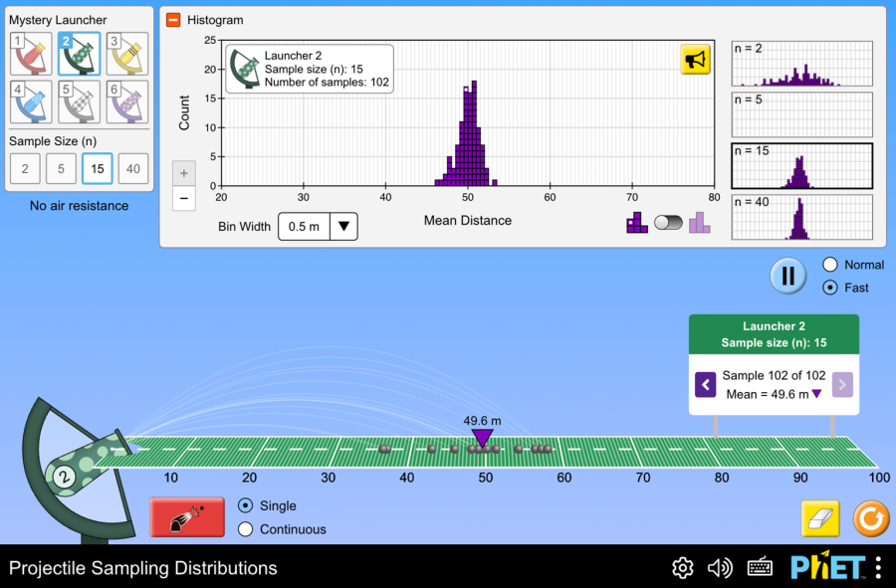Pause the simulation
The height and width of the screenshot is (588, 896).
tap(787, 276)
